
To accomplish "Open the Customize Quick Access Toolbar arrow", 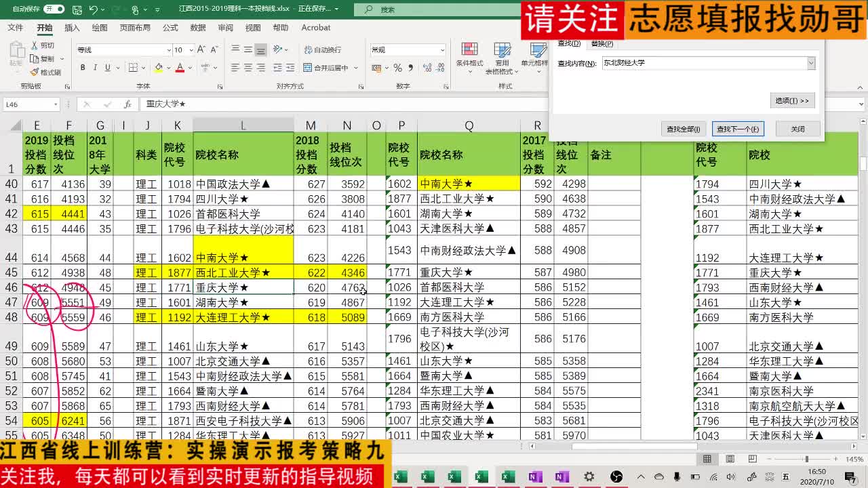I will pyautogui.click(x=158, y=10).
